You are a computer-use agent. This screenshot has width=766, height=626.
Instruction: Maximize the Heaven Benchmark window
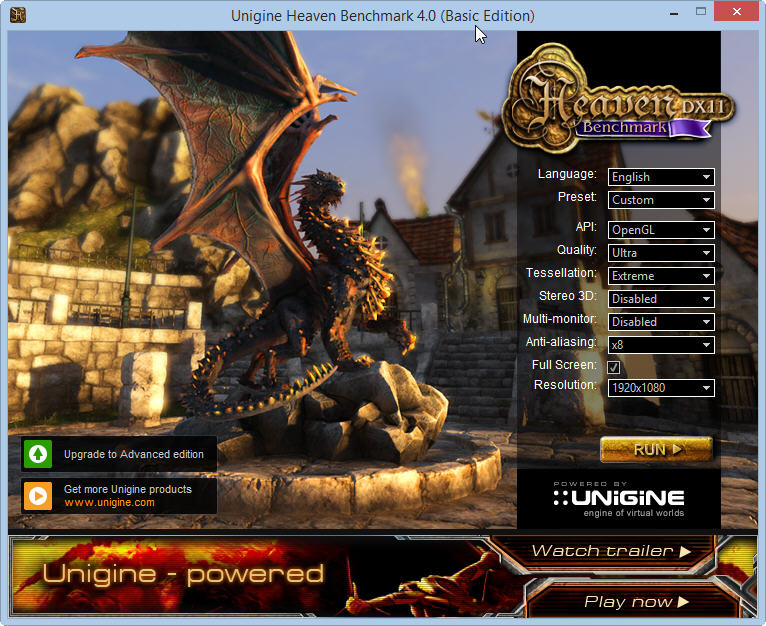701,12
